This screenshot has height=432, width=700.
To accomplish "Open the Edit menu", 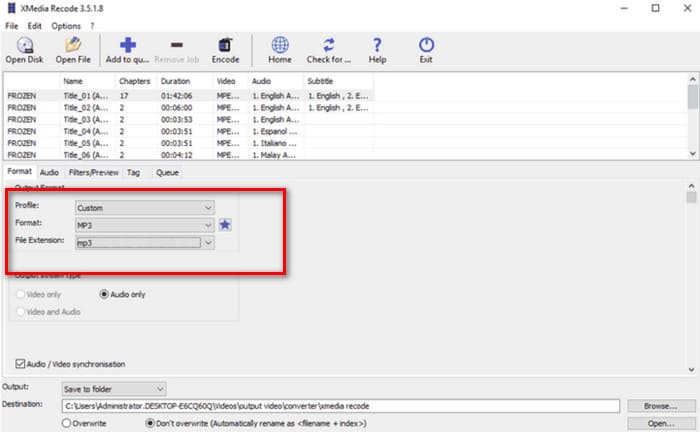I will pos(34,26).
